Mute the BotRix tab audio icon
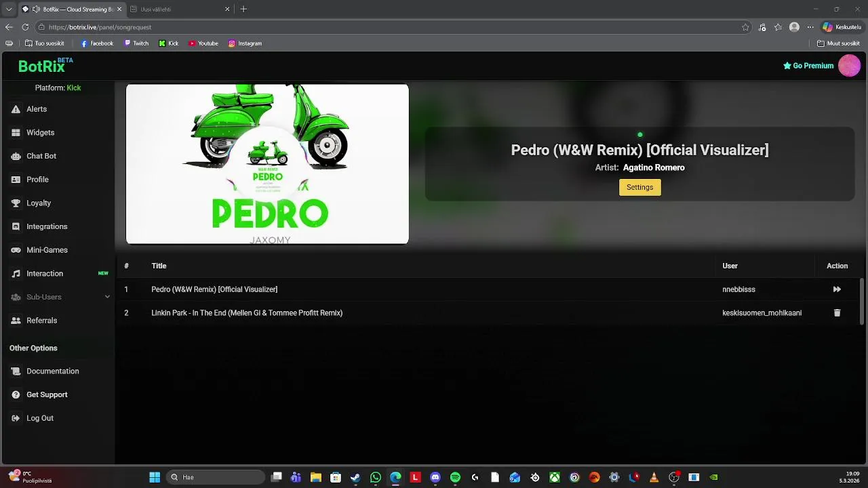The image size is (868, 488). tap(36, 9)
